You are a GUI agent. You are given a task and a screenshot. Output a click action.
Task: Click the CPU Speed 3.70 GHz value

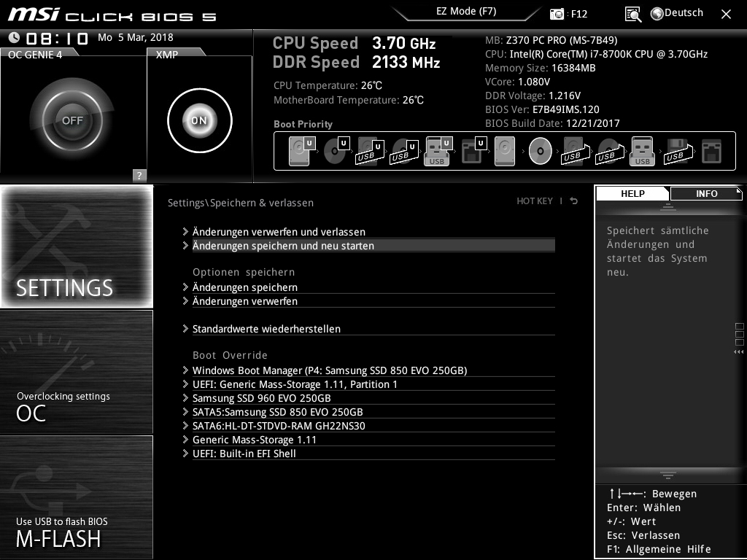pos(404,43)
